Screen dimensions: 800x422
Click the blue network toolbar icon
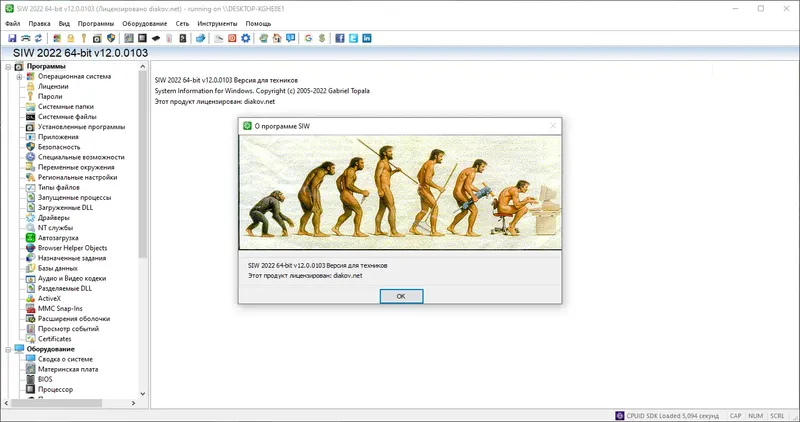pos(201,38)
